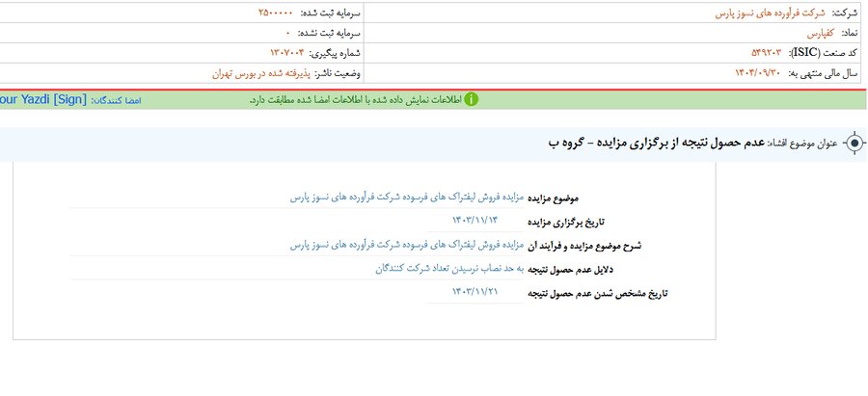Select publisher status 'پذیرفته شده در بورس تهران'
868x396 pixels.
click(x=261, y=73)
